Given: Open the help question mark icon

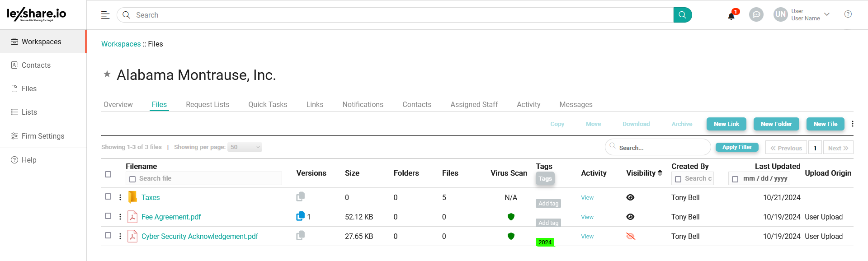Looking at the screenshot, I should (x=848, y=14).
